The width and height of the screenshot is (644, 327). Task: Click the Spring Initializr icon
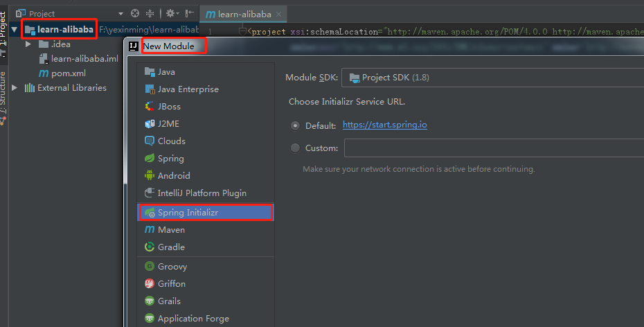150,213
